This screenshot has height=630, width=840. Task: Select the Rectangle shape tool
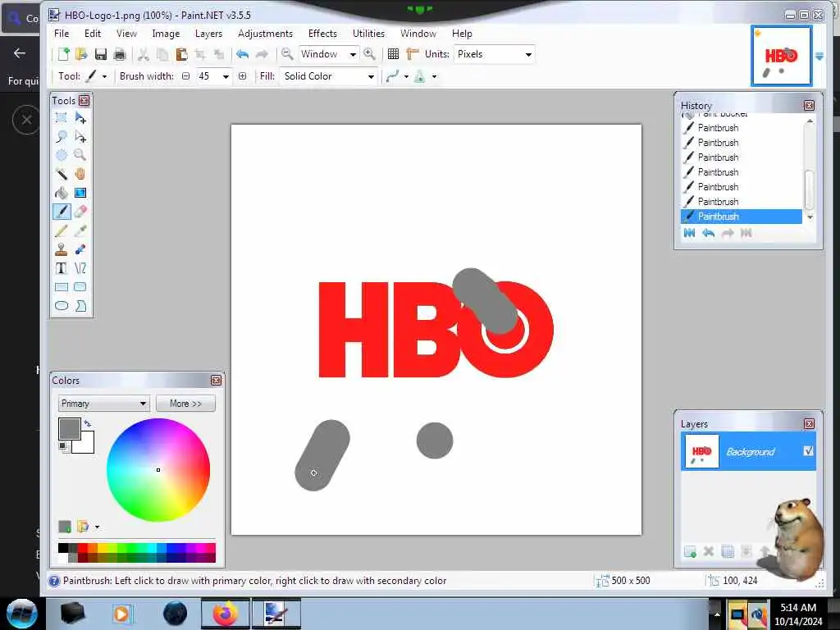[x=62, y=287]
